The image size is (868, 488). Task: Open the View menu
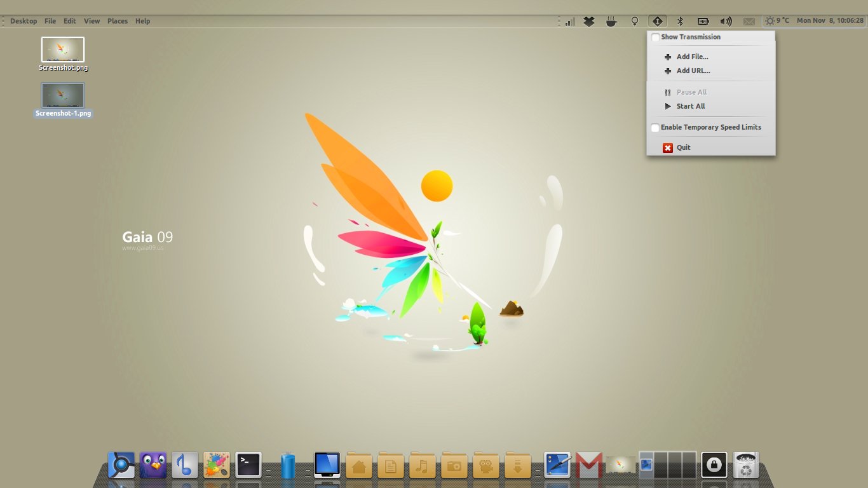pyautogui.click(x=92, y=21)
